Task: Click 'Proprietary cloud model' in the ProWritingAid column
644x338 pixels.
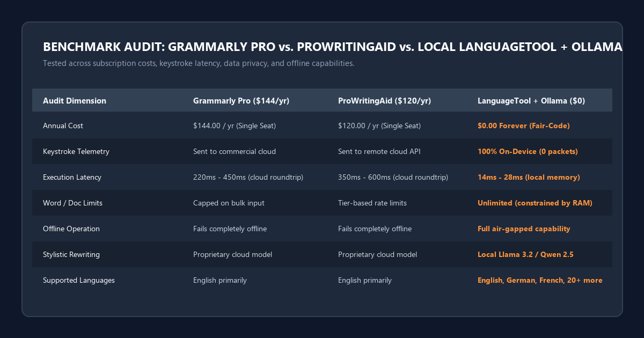Action: [x=377, y=254]
